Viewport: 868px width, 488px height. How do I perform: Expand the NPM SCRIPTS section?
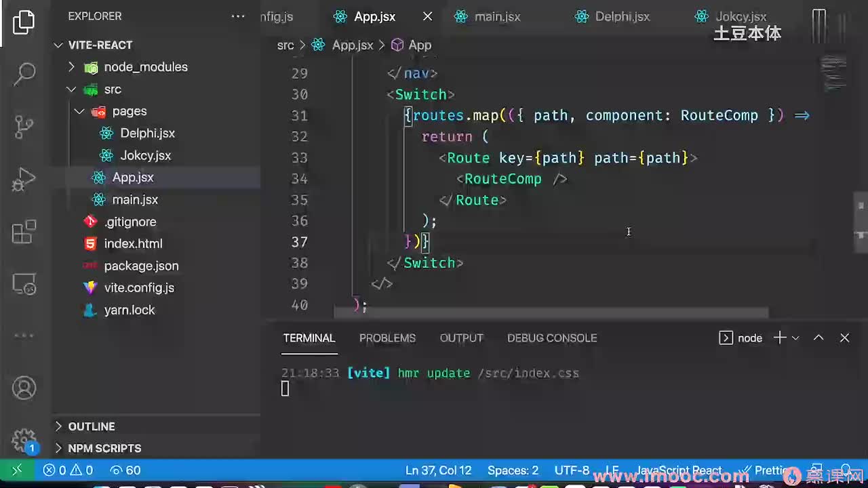(x=156, y=448)
